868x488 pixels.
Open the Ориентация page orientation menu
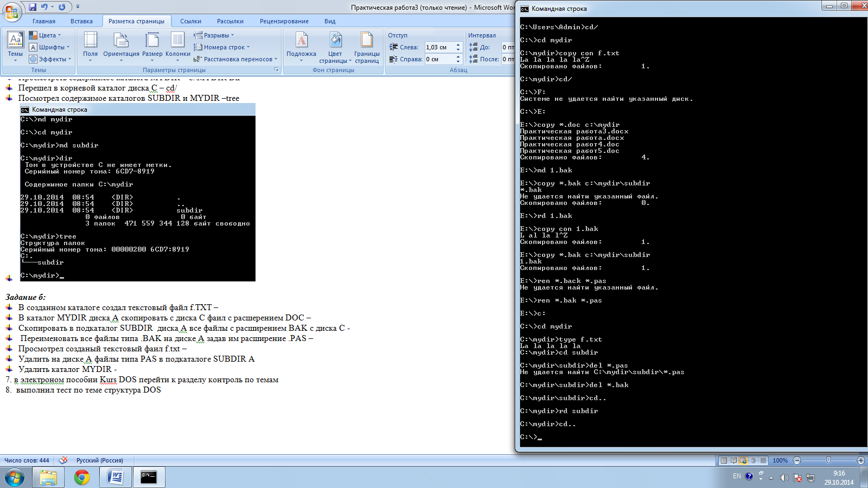(x=121, y=47)
